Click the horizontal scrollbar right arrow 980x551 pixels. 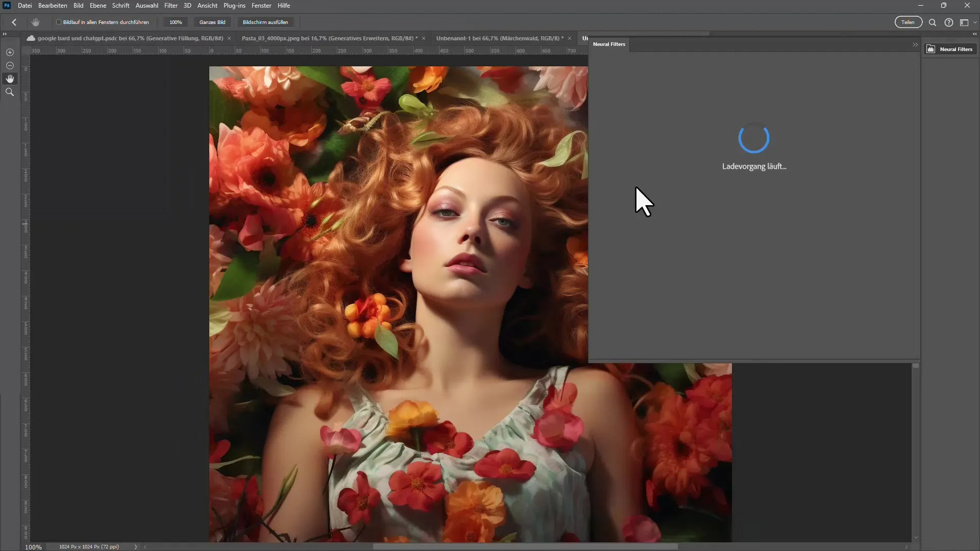coord(907,547)
